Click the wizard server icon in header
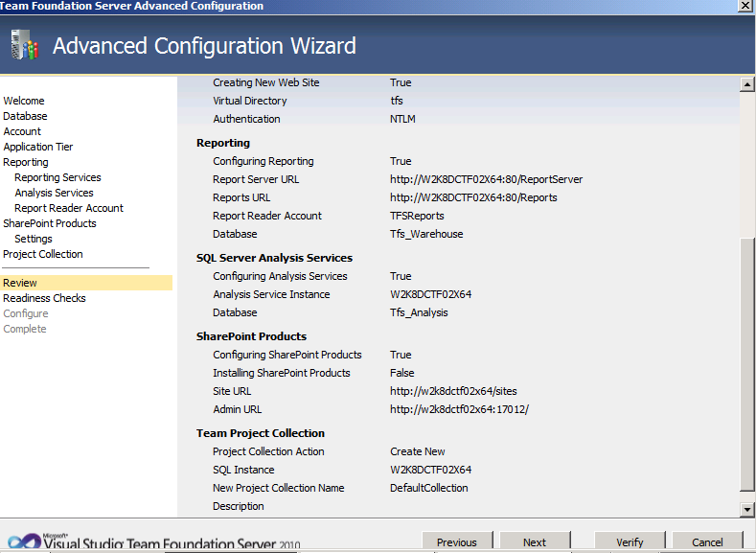This screenshot has width=756, height=553. [24, 45]
